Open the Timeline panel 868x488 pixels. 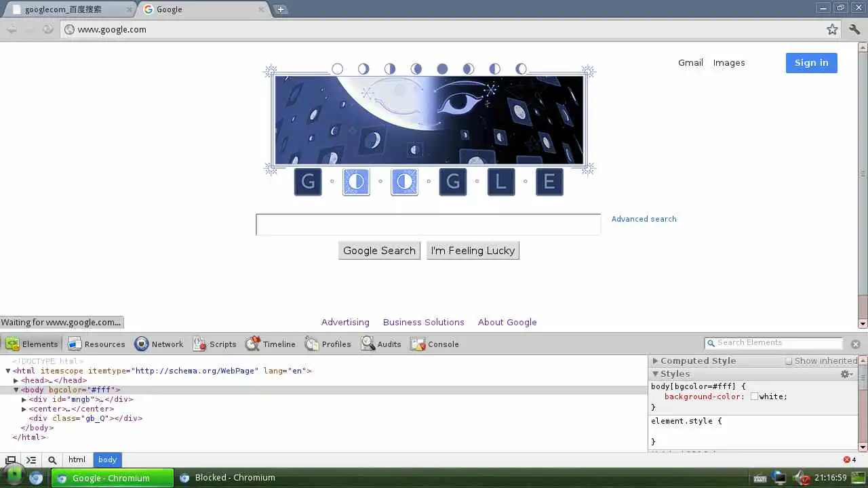(271, 344)
